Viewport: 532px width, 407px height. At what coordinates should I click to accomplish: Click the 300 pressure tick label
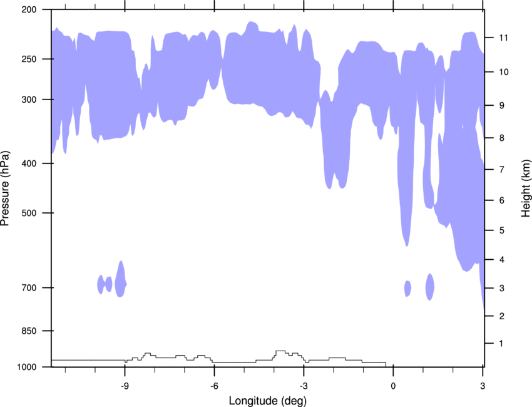click(29, 100)
